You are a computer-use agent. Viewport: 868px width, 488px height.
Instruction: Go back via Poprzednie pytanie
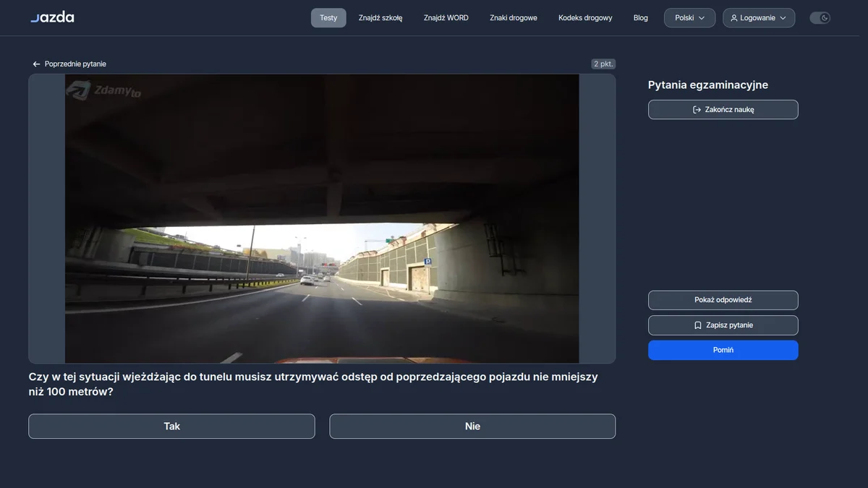69,64
